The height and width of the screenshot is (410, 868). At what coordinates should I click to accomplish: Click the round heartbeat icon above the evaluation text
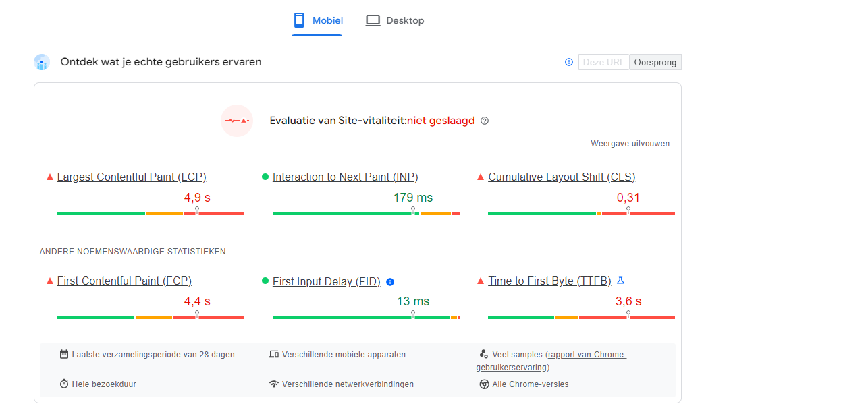[x=237, y=121]
